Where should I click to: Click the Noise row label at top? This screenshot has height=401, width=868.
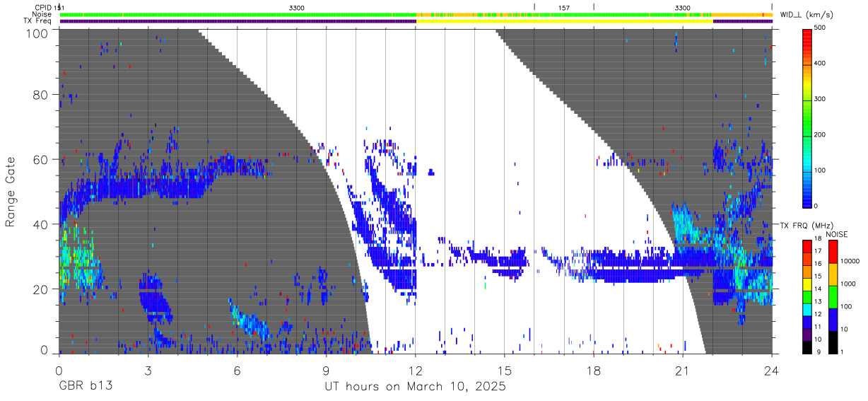(42, 14)
